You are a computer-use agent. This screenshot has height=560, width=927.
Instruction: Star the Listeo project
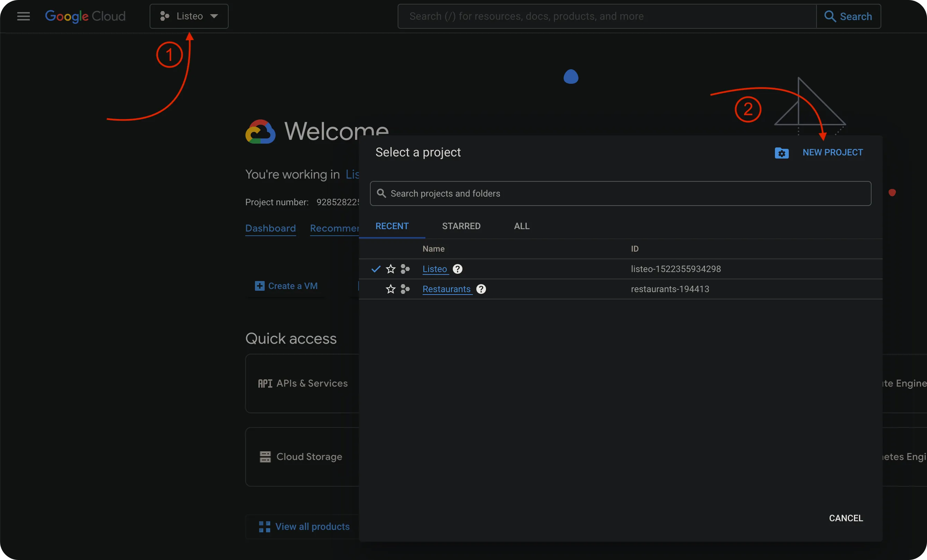click(390, 269)
